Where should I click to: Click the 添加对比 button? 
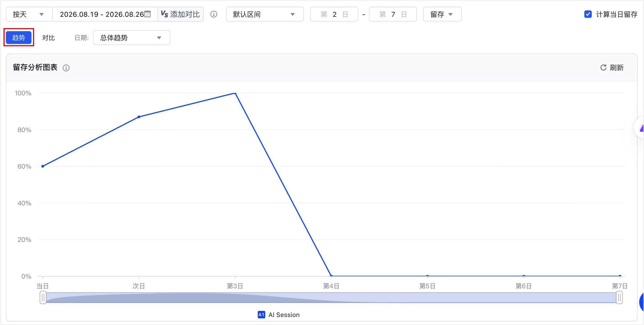click(x=180, y=14)
